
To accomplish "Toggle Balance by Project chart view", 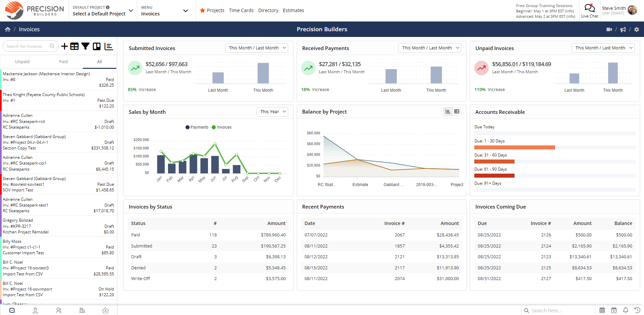I will tap(447, 111).
